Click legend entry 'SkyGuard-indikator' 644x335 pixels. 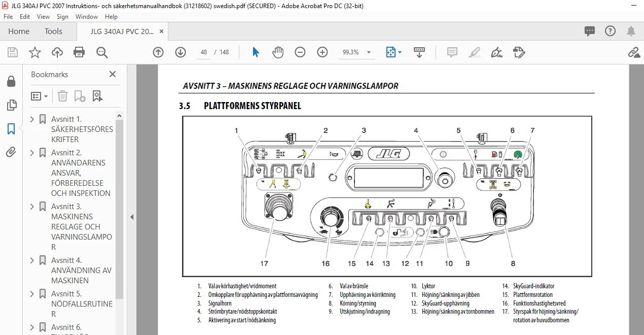[x=533, y=286]
